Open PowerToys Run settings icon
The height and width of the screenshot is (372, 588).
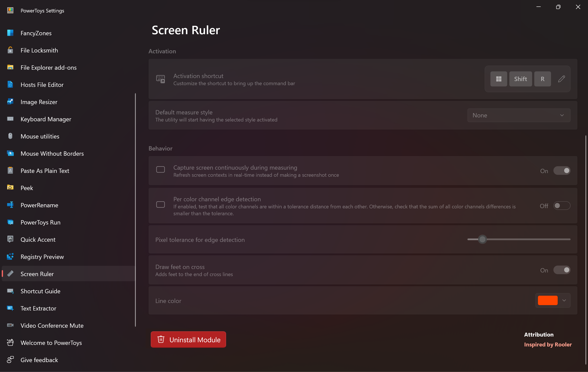pyautogui.click(x=10, y=222)
